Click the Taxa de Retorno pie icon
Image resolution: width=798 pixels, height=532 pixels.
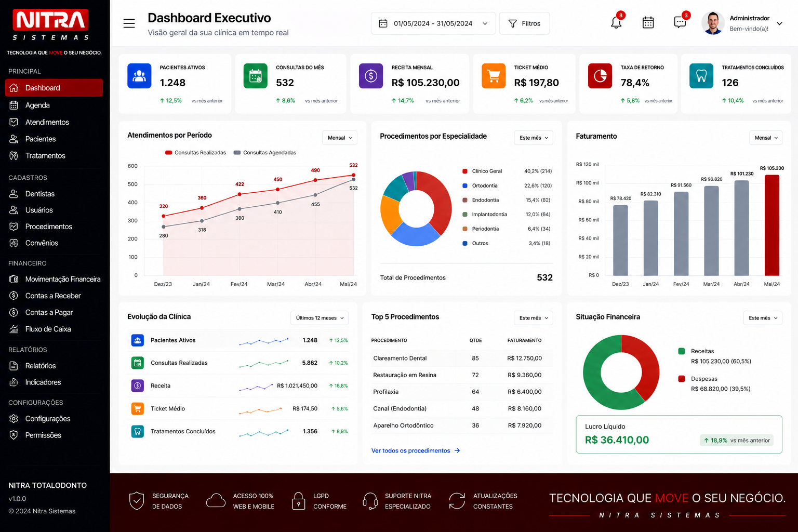click(x=600, y=76)
